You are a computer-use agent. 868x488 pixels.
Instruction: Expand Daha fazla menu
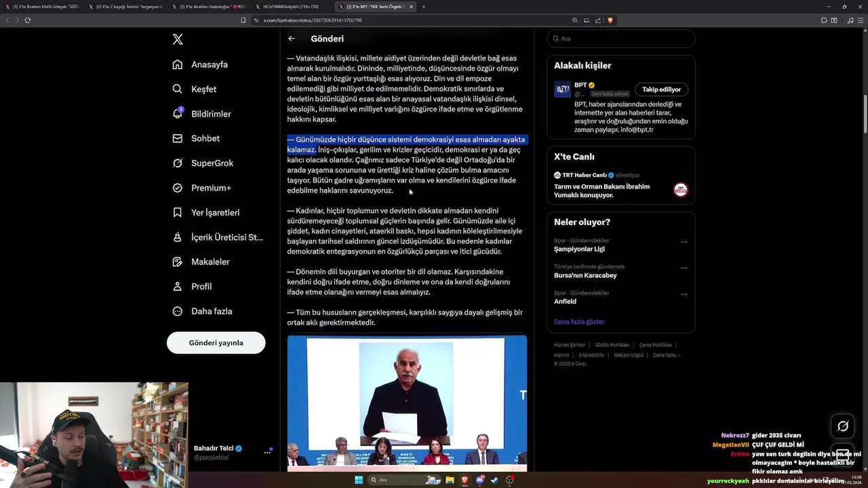[x=202, y=311]
